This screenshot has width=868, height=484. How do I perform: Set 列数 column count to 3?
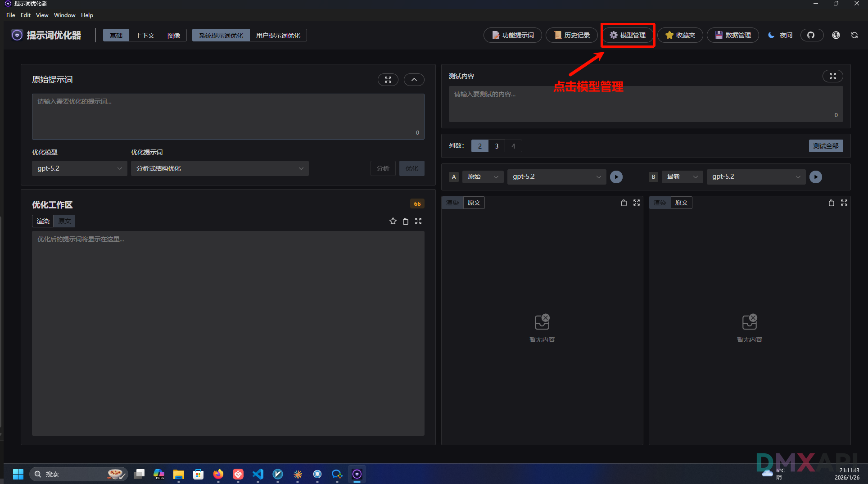click(496, 145)
